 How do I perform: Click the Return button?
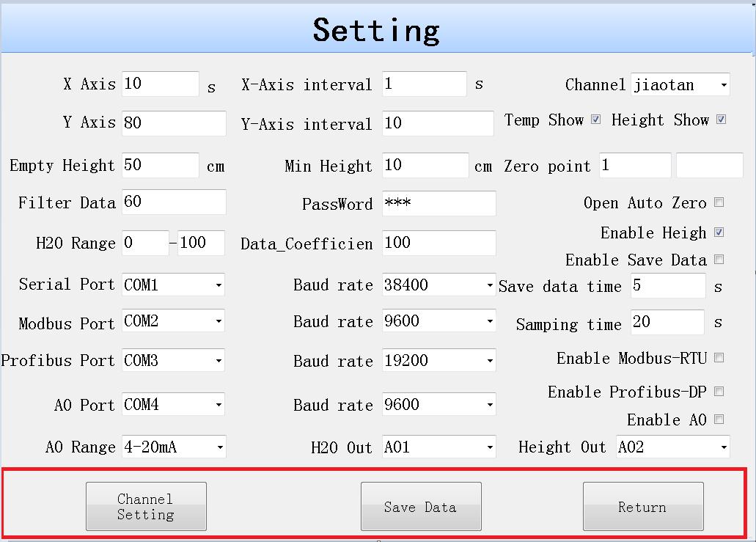pyautogui.click(x=642, y=506)
